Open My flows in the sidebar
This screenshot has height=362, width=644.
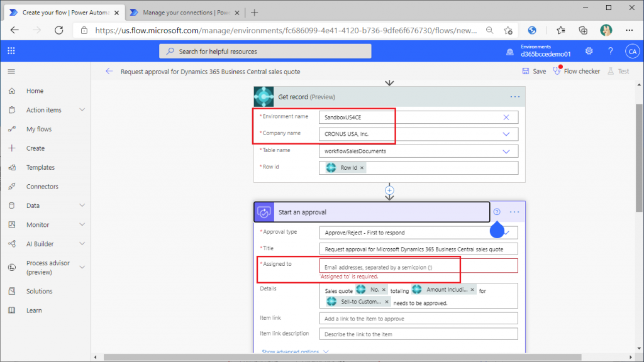click(39, 129)
